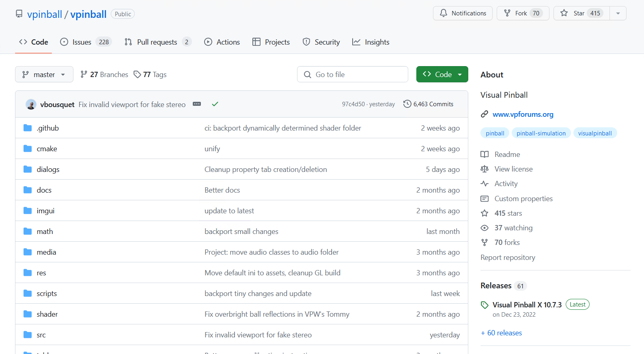Click the repository icon beside vpinball owner name
This screenshot has width=644, height=354.
click(x=19, y=14)
